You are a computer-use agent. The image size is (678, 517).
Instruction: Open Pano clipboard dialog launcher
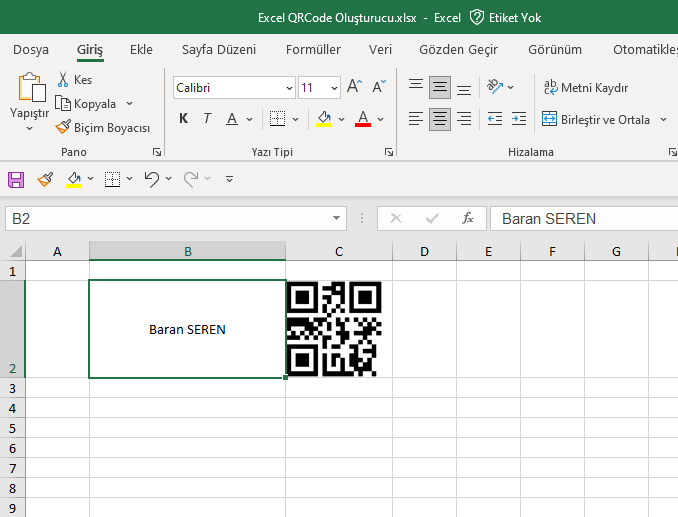pyautogui.click(x=157, y=152)
